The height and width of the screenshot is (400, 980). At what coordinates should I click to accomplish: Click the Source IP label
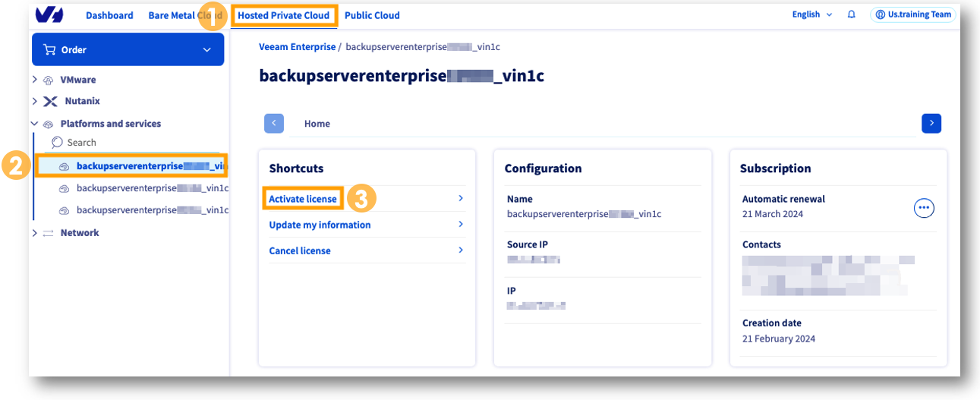pyautogui.click(x=528, y=244)
